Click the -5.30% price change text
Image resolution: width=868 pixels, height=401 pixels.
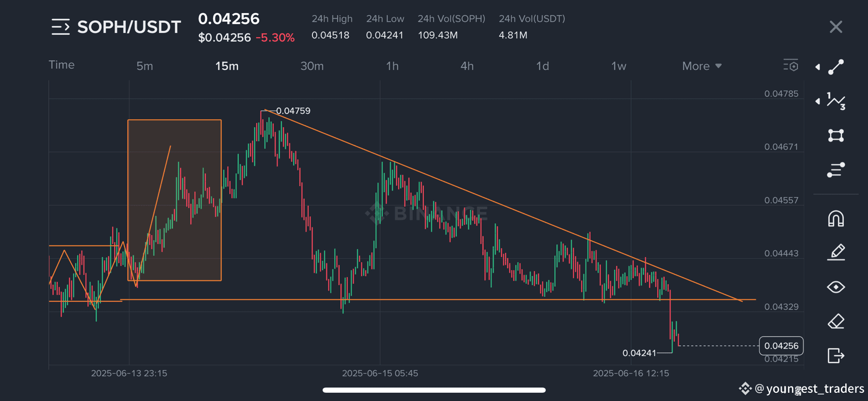tap(275, 38)
